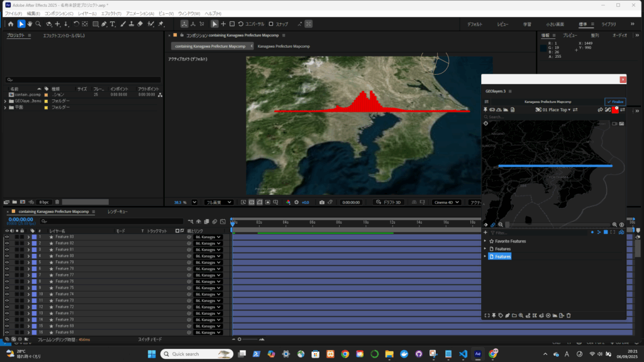
Task: Open the 01 Place Top dropdown in GEOlayers
Action: 555,110
